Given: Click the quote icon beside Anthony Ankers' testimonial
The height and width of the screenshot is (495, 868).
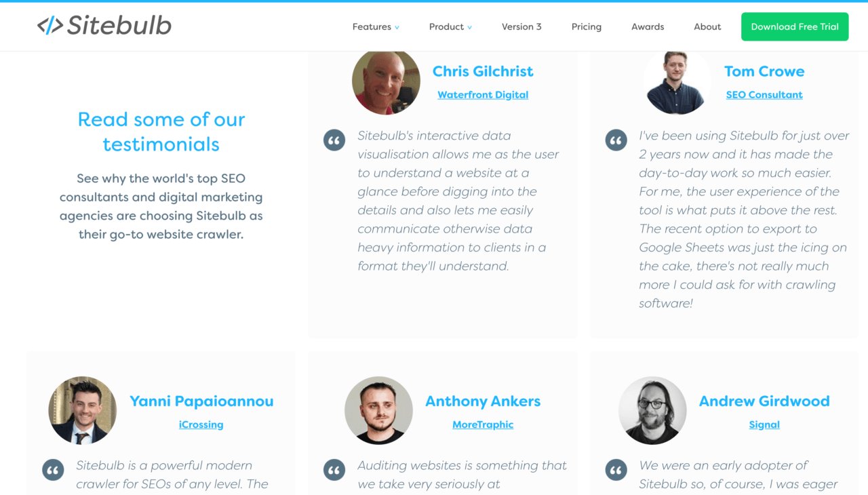Looking at the screenshot, I should [x=334, y=469].
